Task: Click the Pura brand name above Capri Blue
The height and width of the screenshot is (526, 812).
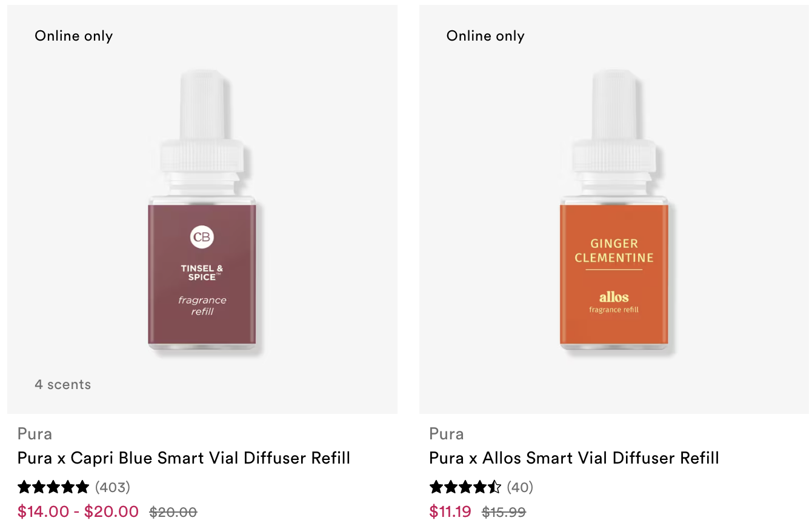Action: [35, 434]
